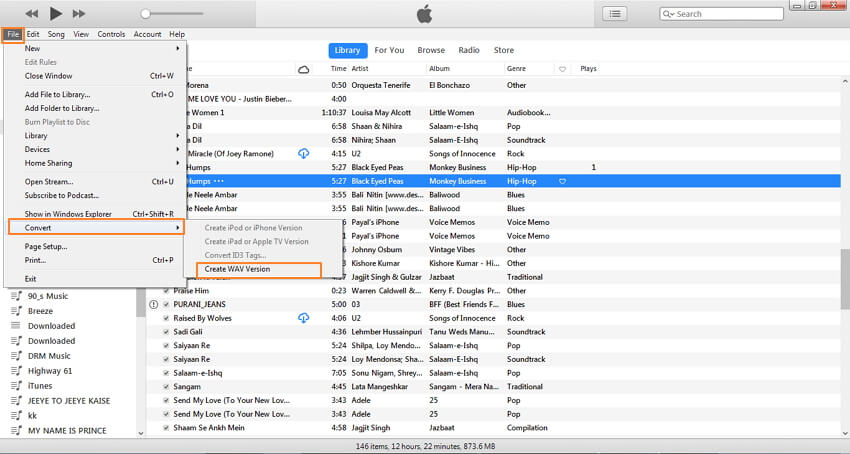Select the Breeze playlist icon
The height and width of the screenshot is (454, 850).
[x=17, y=311]
